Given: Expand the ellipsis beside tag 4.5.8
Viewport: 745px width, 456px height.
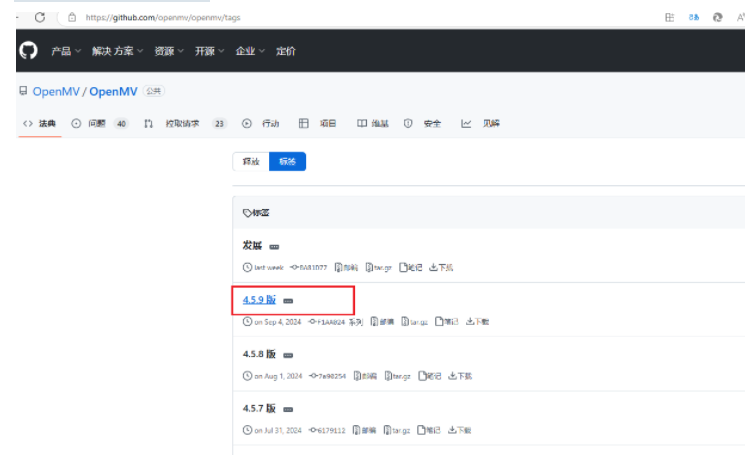Looking at the screenshot, I should (x=288, y=355).
